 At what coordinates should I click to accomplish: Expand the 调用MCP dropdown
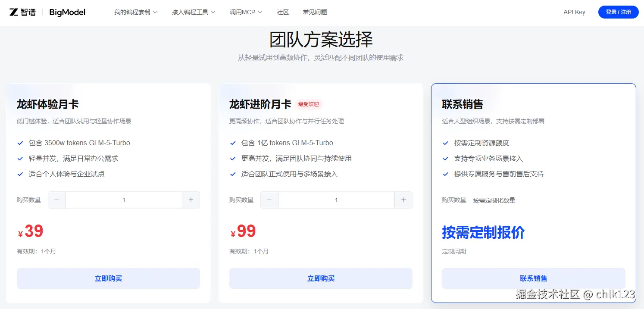tap(246, 12)
